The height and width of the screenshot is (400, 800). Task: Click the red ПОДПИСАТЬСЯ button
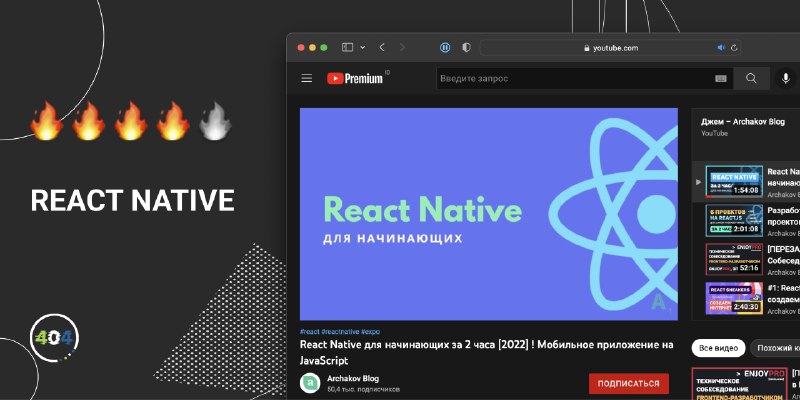629,384
